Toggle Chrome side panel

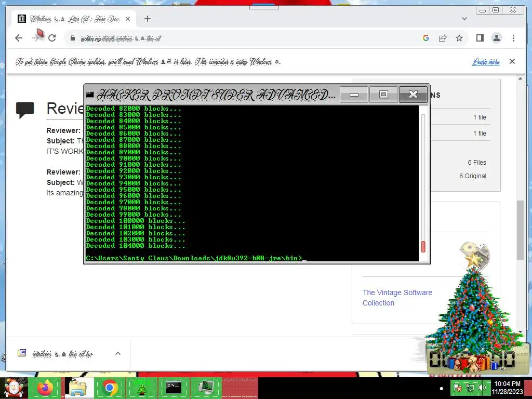point(480,38)
